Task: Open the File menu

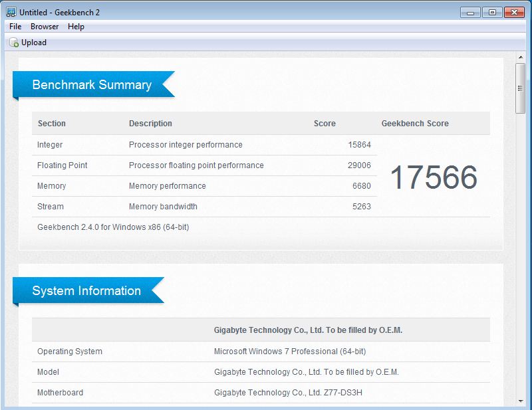Action: click(15, 27)
